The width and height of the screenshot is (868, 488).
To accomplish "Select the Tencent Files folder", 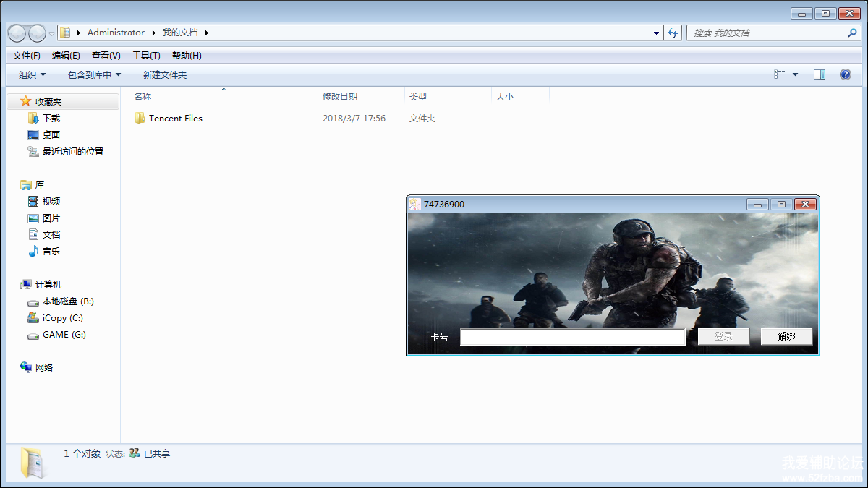I will point(175,118).
